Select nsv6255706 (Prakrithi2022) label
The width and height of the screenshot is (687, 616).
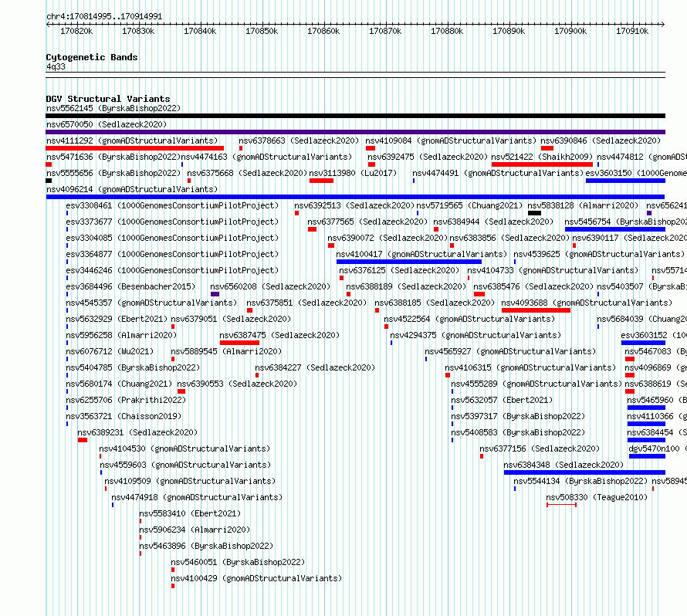tap(126, 400)
